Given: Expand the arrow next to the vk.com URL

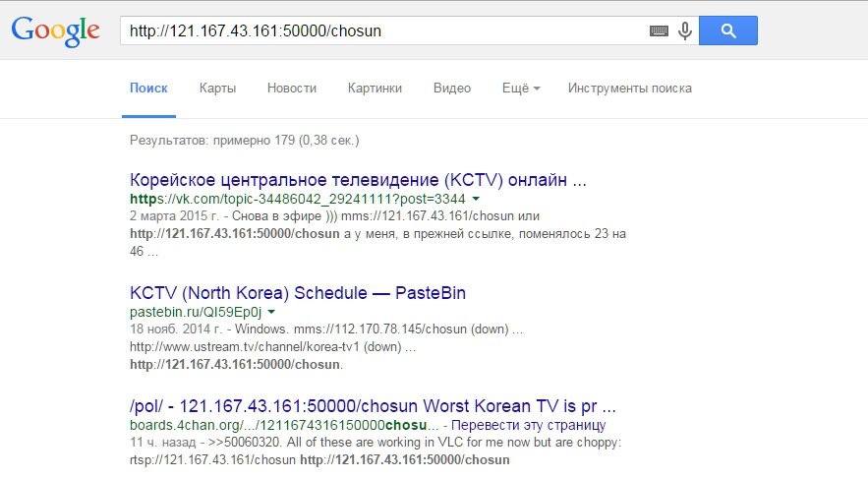Looking at the screenshot, I should point(476,199).
